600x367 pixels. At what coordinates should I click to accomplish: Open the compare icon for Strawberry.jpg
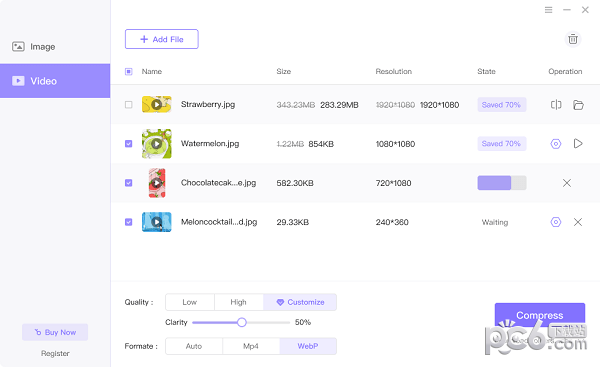556,104
